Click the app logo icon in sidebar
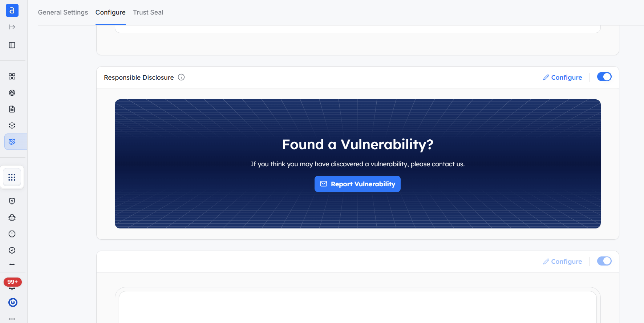This screenshot has height=323, width=644. [x=12, y=11]
